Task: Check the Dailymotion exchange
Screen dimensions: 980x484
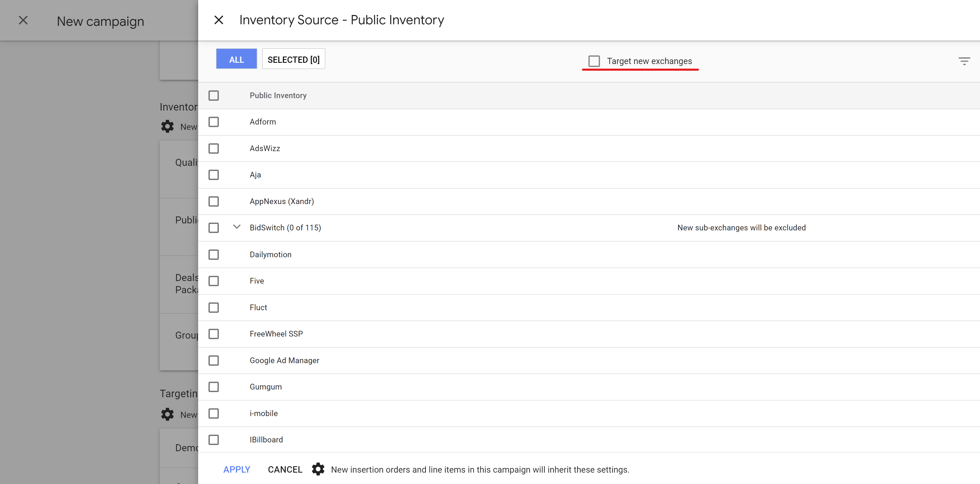Action: (x=214, y=254)
